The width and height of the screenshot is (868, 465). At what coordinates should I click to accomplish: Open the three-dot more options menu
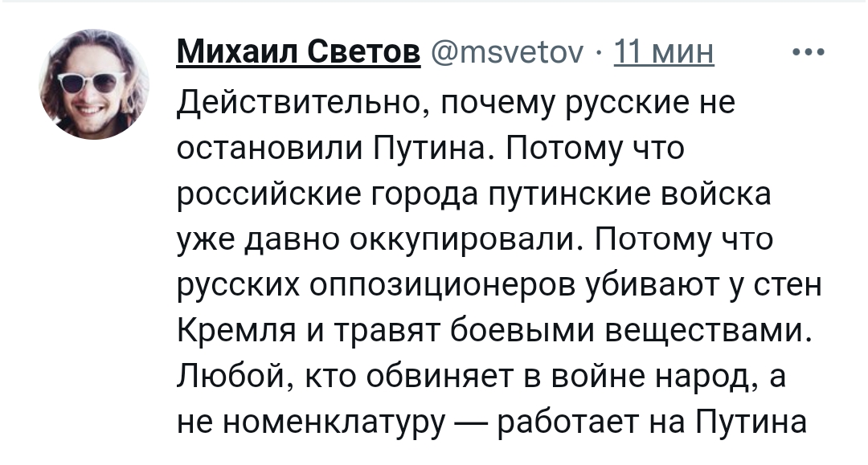click(x=809, y=52)
